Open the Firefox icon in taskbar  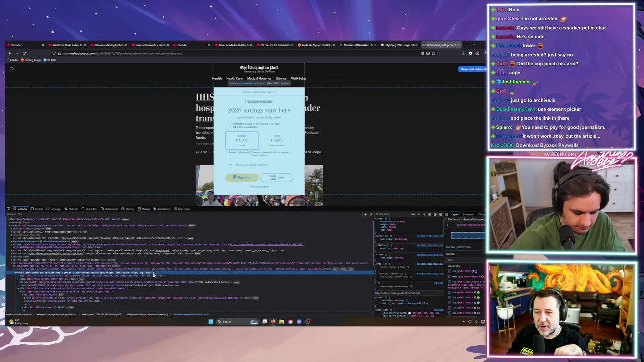click(x=273, y=322)
